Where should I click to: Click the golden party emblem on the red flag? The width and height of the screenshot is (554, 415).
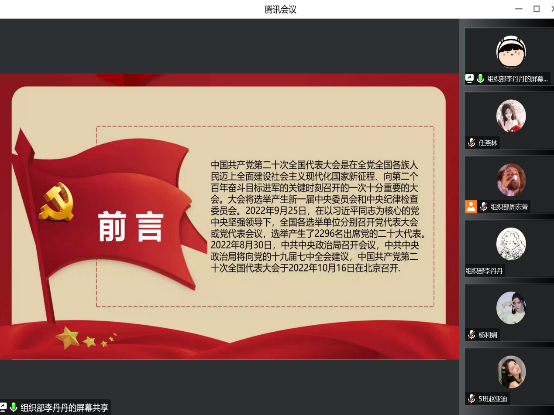click(57, 202)
